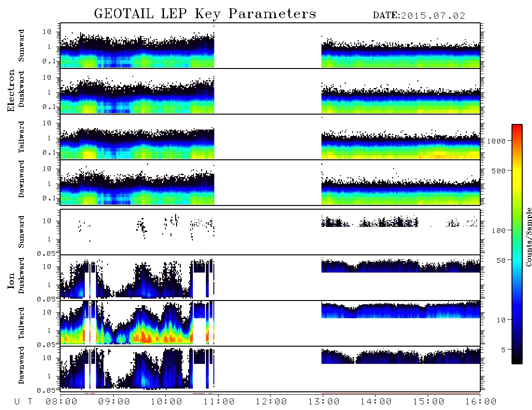532x410 pixels.
Task: Select the Electron 'Dawnward' axis label
Action: (21, 179)
